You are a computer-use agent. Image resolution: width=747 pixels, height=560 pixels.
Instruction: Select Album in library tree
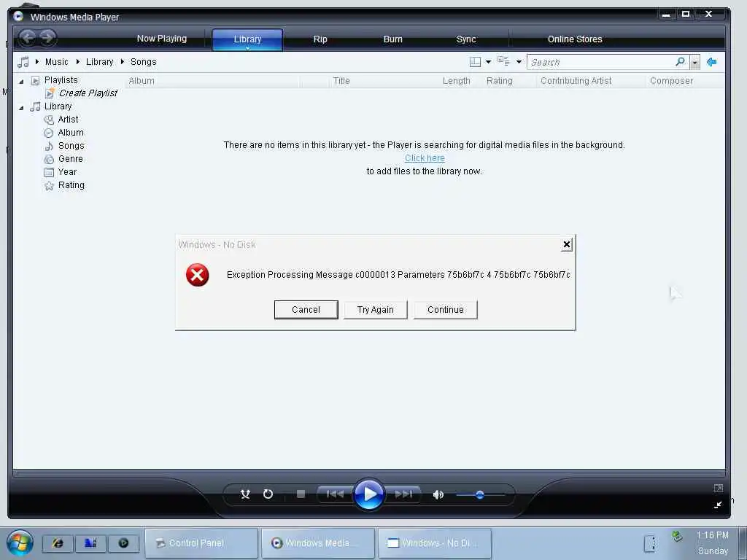[71, 133]
